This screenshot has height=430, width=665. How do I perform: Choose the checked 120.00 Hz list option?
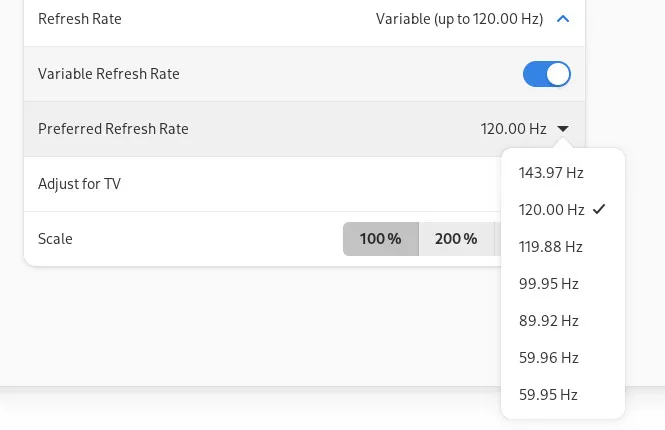pyautogui.click(x=551, y=210)
